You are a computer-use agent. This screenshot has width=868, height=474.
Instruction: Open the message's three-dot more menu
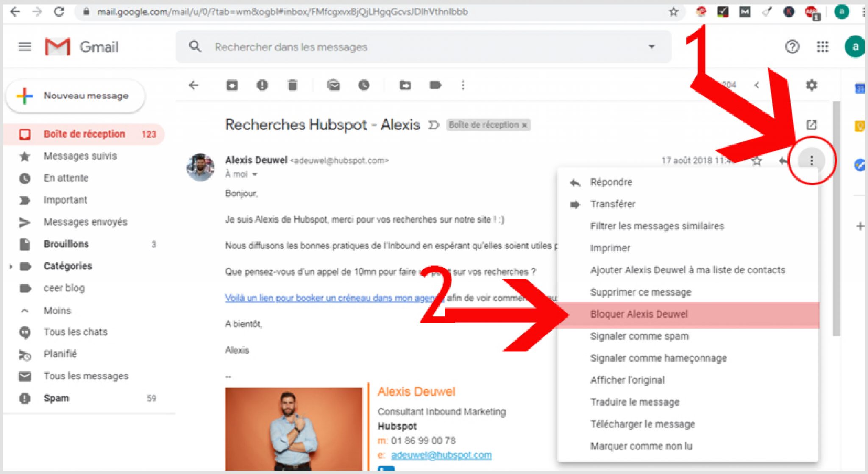tap(811, 160)
